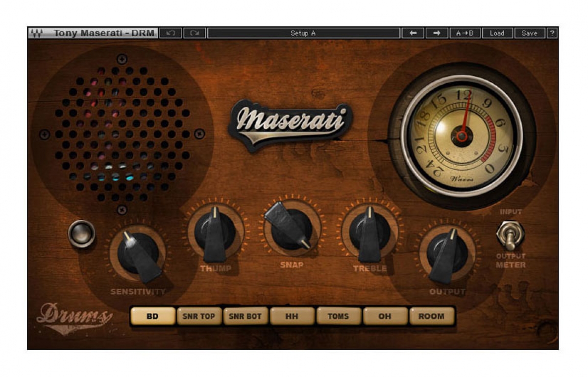Copy setup A to B

(465, 33)
